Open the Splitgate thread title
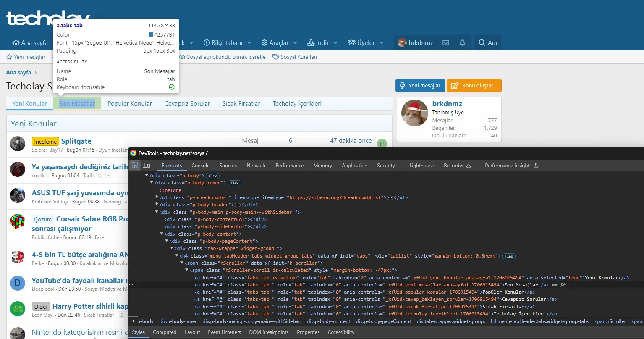 pyautogui.click(x=76, y=141)
